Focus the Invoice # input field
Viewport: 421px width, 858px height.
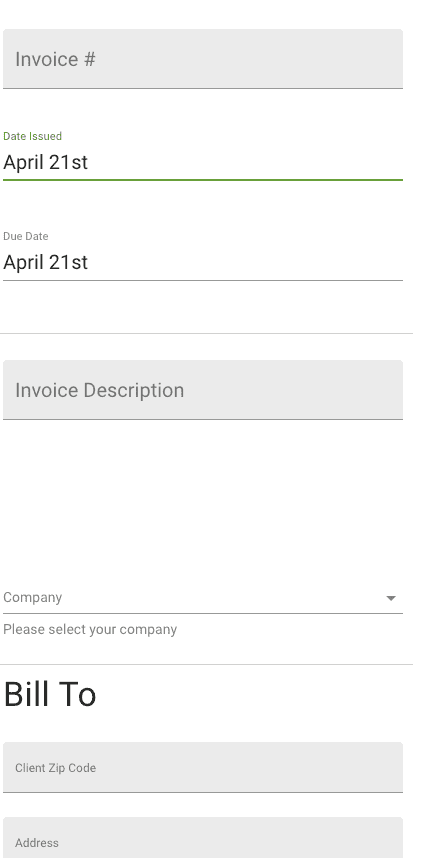click(203, 59)
